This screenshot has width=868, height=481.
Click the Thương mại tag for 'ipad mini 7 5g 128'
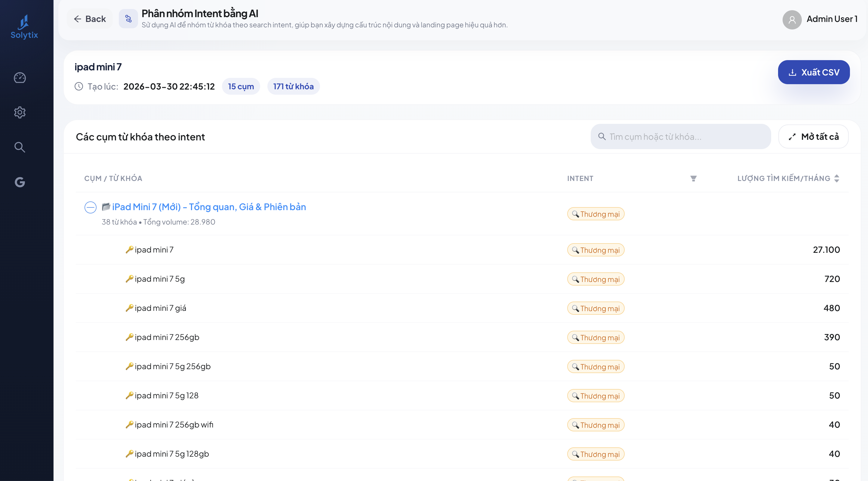pyautogui.click(x=596, y=396)
